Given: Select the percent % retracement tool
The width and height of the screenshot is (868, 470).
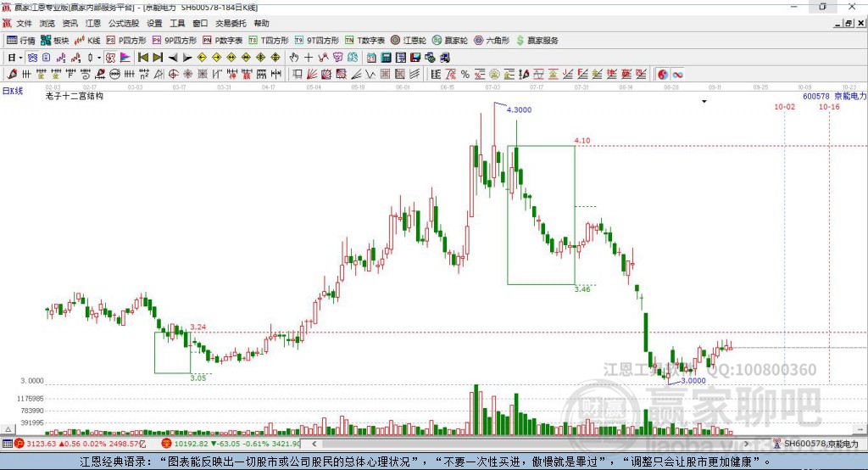Looking at the screenshot, I should pyautogui.click(x=465, y=75).
